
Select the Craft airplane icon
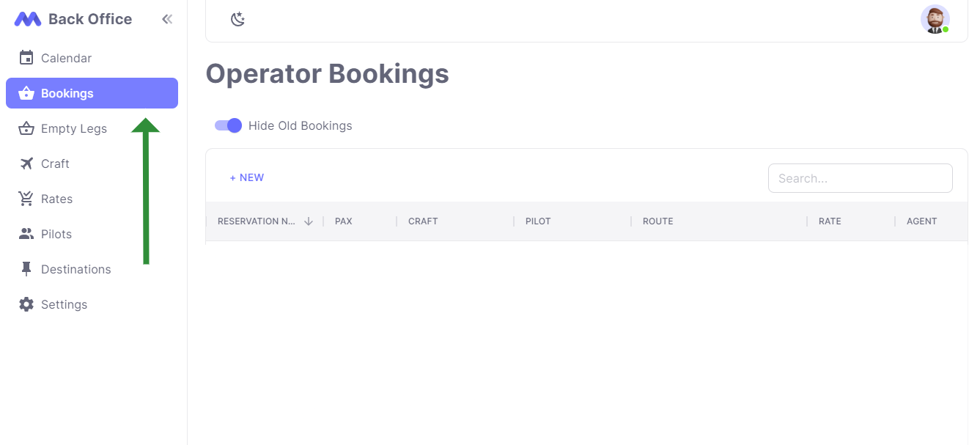[26, 163]
